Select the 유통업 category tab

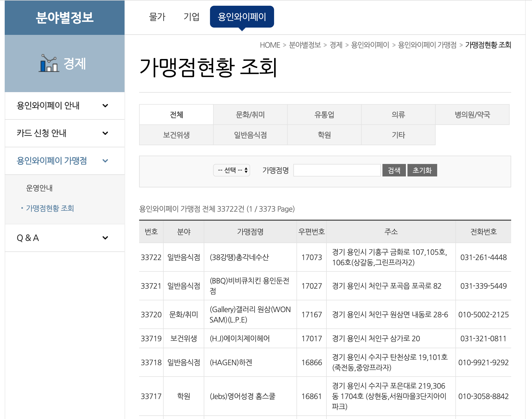(x=324, y=115)
